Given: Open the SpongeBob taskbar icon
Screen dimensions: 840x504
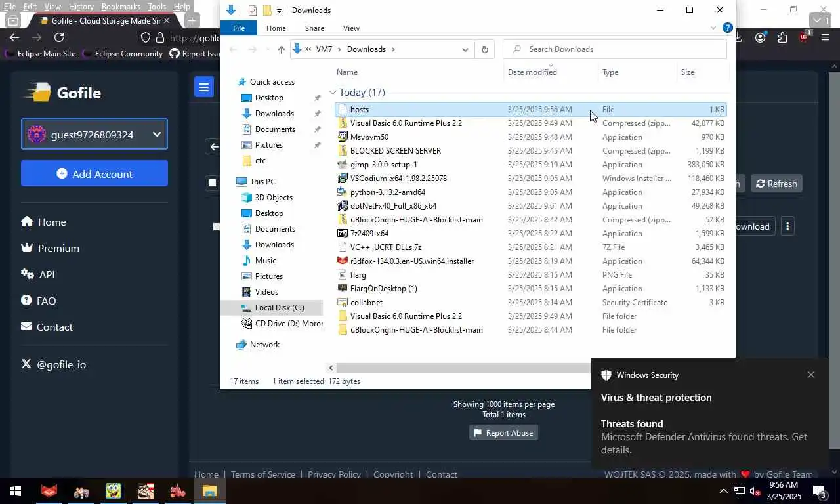Looking at the screenshot, I should (x=113, y=491).
